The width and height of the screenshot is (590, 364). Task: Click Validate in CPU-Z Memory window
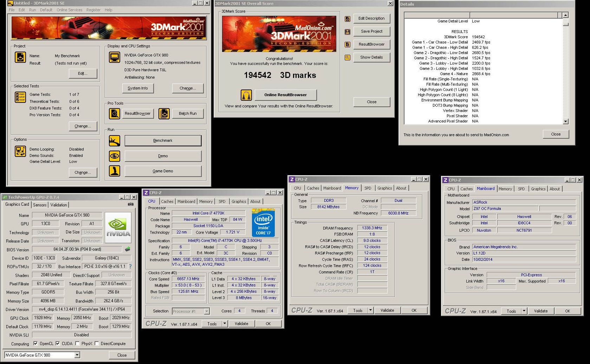pos(387,310)
